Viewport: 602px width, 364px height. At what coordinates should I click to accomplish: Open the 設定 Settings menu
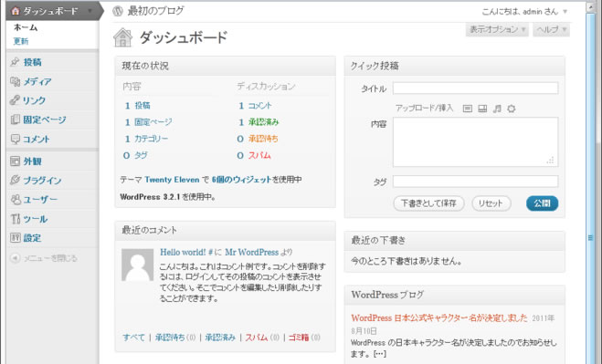(32, 238)
